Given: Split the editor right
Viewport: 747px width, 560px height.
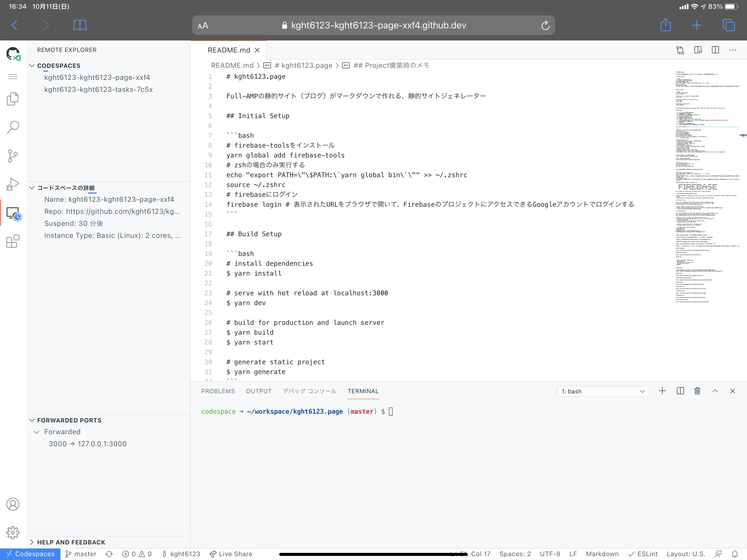Looking at the screenshot, I should tap(715, 50).
